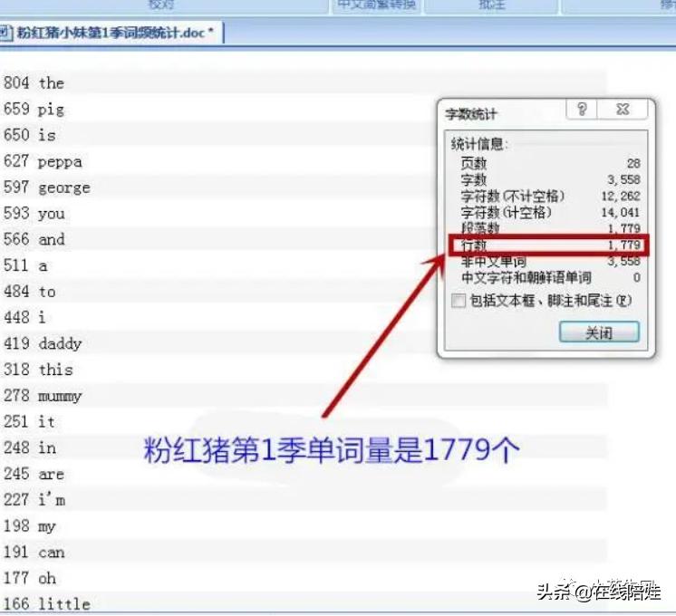Close the 字数统计 dialog with the X button
This screenshot has height=616, width=676.
coord(623,110)
